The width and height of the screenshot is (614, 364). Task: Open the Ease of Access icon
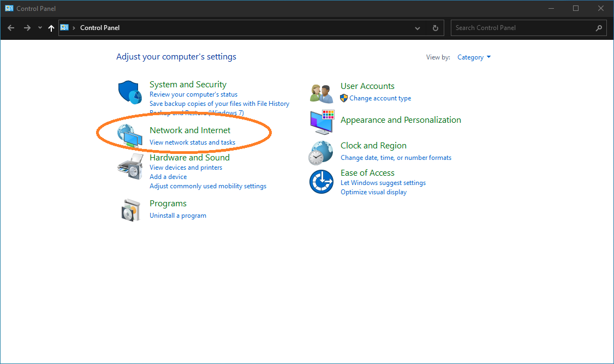point(321,182)
